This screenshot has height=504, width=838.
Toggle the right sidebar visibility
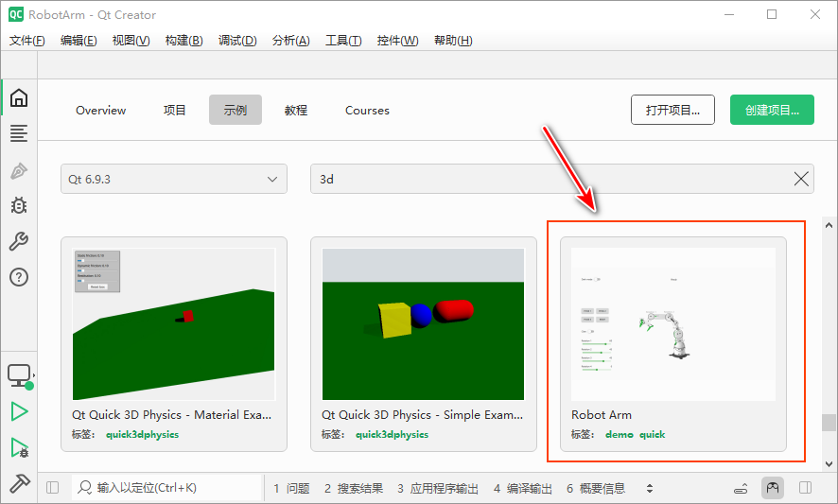point(806,488)
